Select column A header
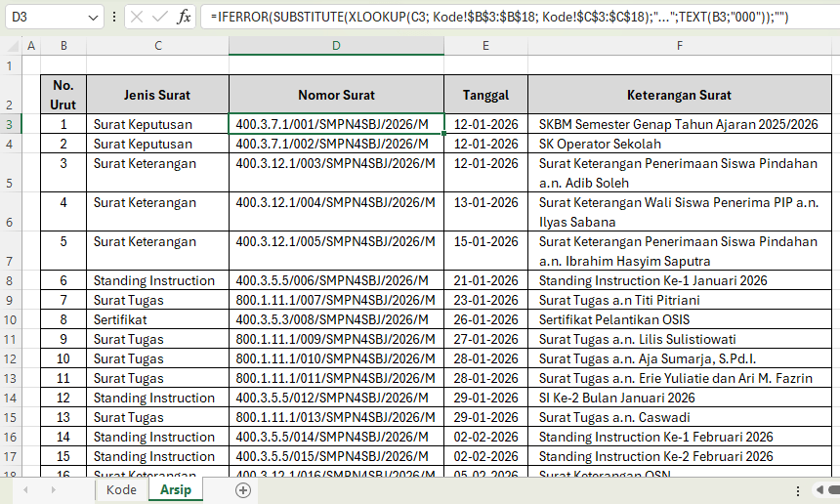840x504 pixels. tap(31, 46)
